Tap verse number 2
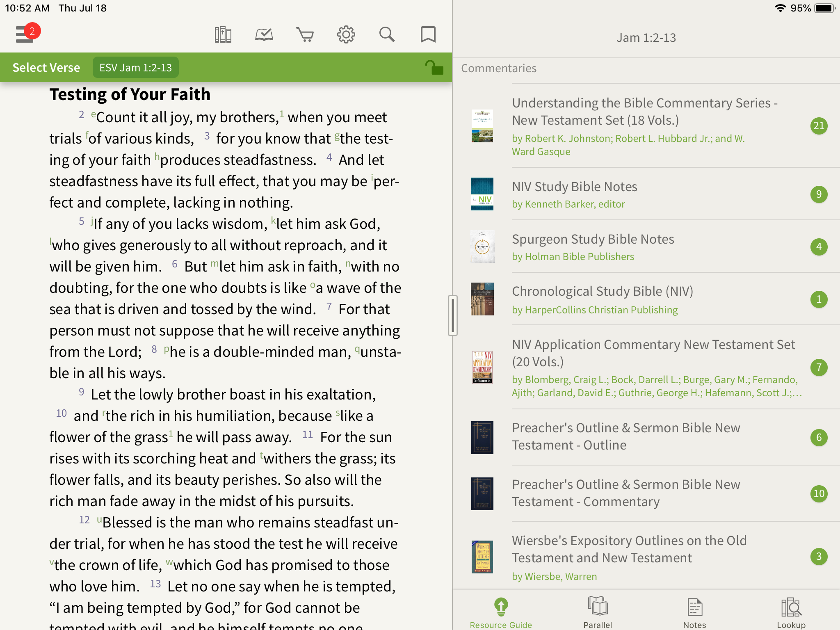Viewport: 840px width, 630px height. tap(81, 115)
